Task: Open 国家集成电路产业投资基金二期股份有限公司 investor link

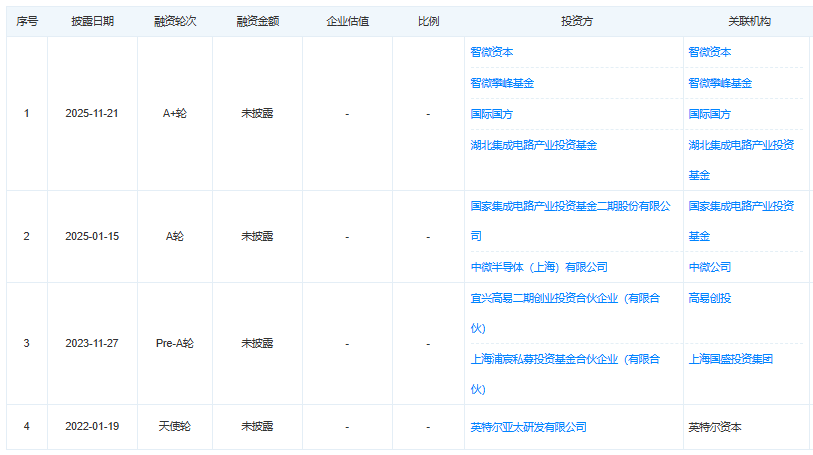Action: point(570,221)
